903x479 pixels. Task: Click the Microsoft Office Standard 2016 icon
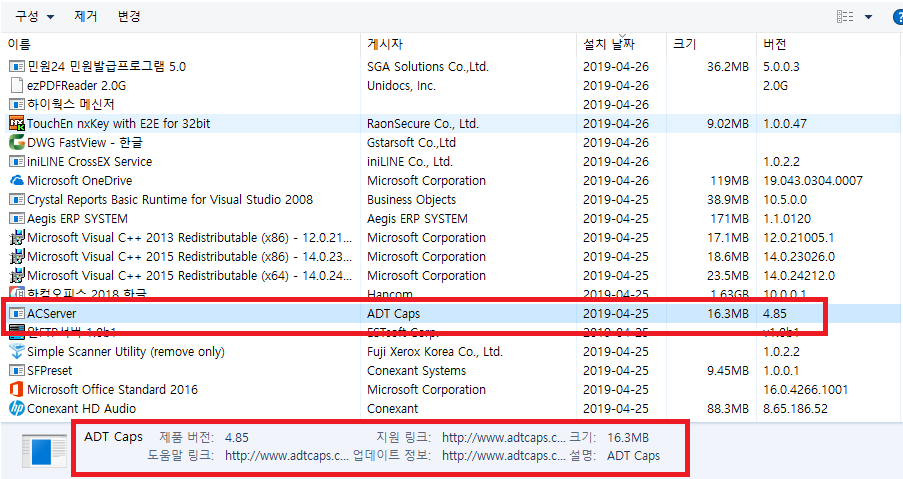pyautogui.click(x=17, y=390)
